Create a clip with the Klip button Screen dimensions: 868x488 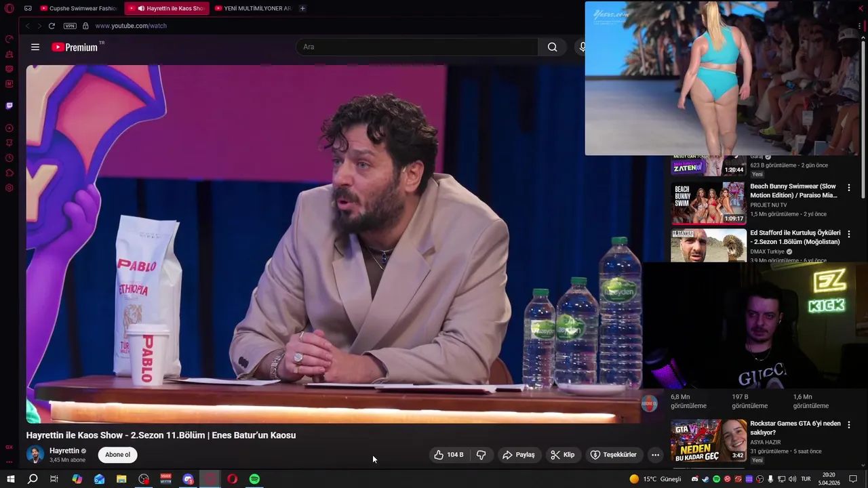coord(563,455)
